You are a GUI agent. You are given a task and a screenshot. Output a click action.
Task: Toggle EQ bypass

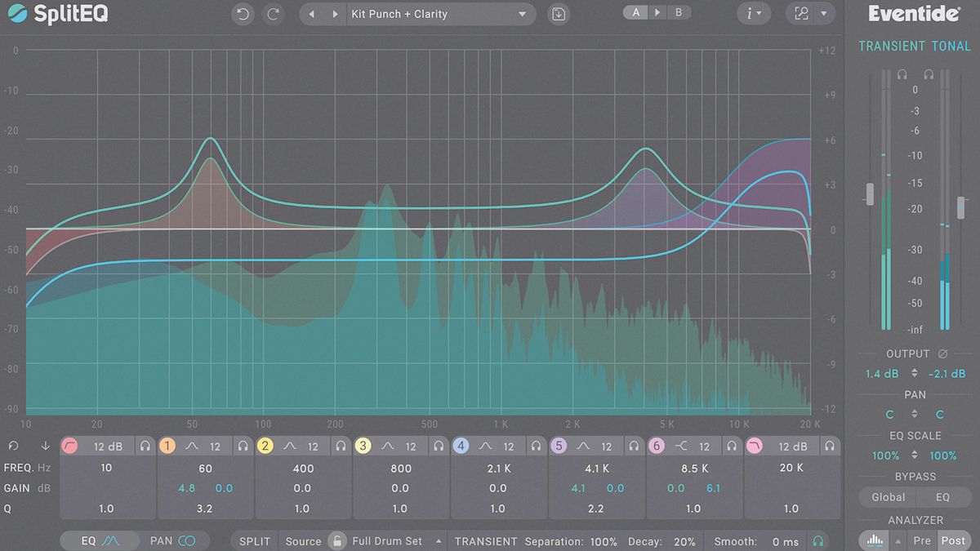pyautogui.click(x=943, y=496)
